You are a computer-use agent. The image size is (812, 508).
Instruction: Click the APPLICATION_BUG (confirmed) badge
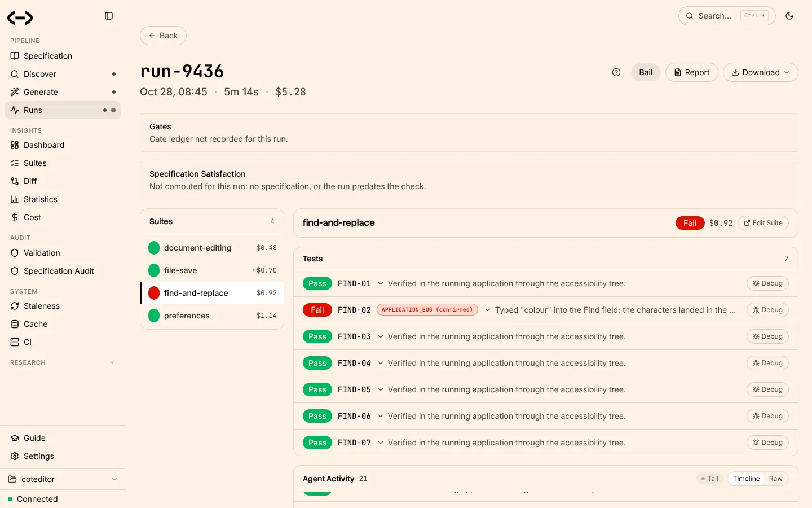click(427, 310)
